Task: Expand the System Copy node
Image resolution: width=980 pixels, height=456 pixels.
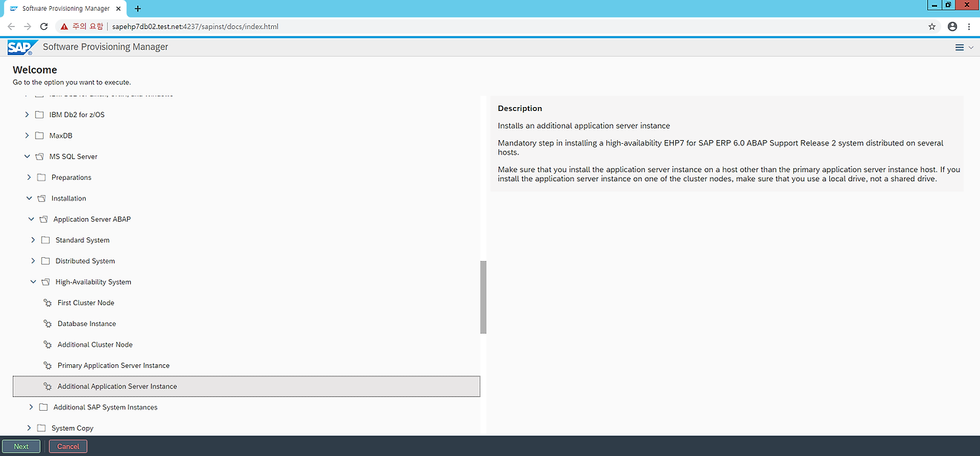Action: coord(30,428)
